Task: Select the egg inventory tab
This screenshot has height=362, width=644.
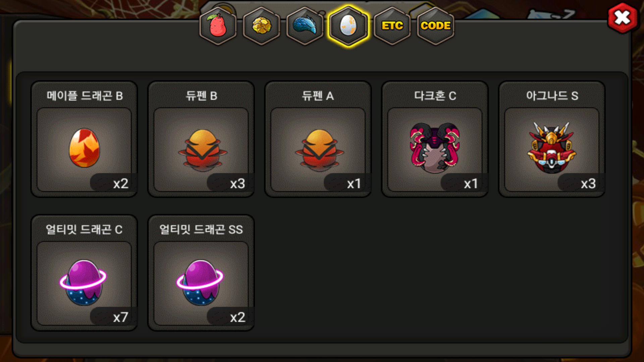Action: (348, 26)
